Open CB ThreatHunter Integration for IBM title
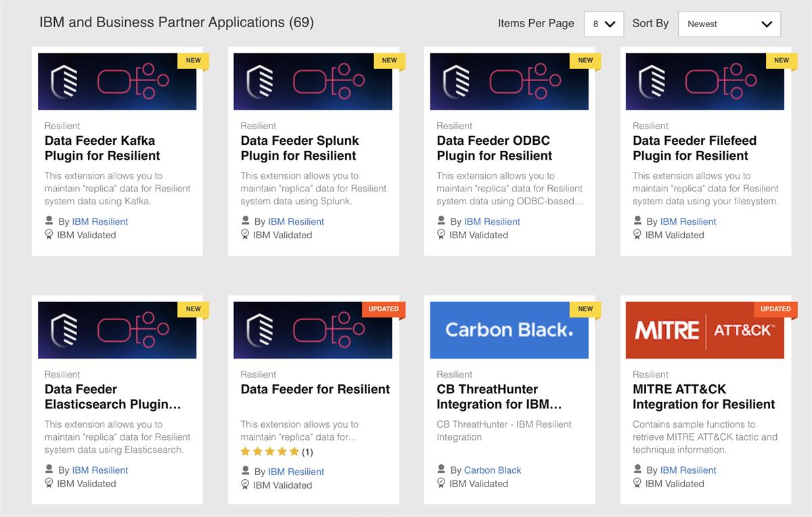812x517 pixels. [x=499, y=397]
